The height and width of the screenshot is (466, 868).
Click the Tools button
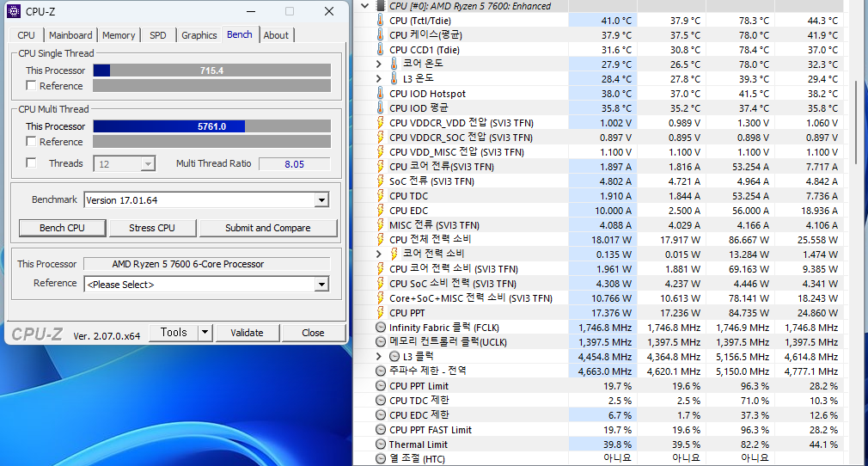[x=174, y=333]
